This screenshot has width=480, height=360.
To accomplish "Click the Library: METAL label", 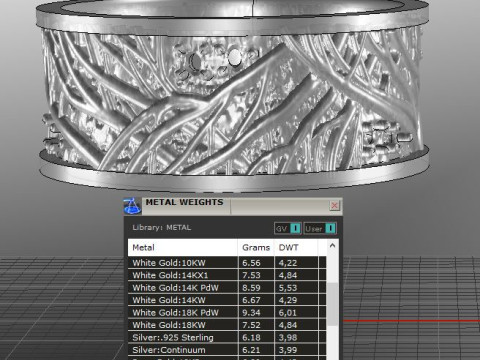I will pyautogui.click(x=162, y=228).
